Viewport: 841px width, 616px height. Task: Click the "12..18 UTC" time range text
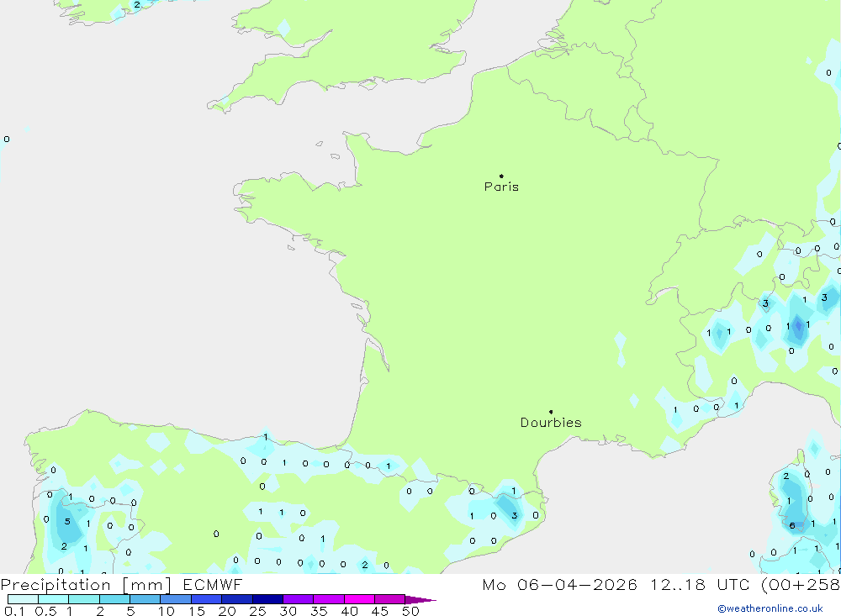[700, 584]
